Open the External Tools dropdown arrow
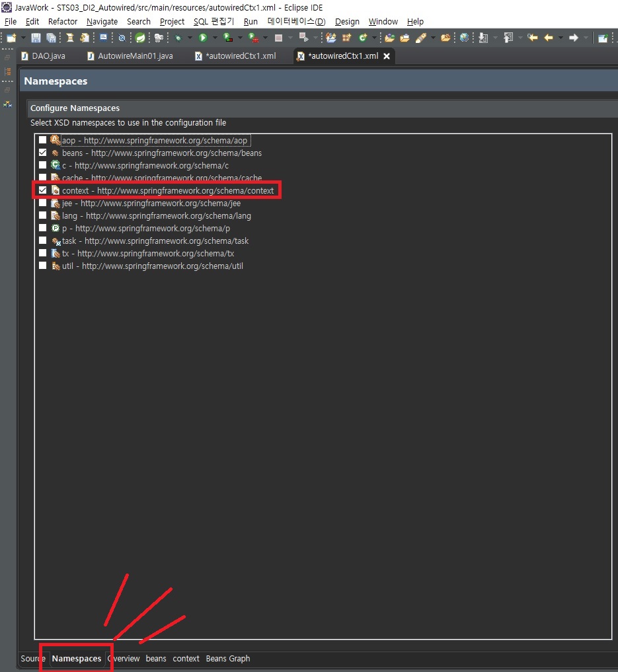This screenshot has height=672, width=618. click(265, 38)
